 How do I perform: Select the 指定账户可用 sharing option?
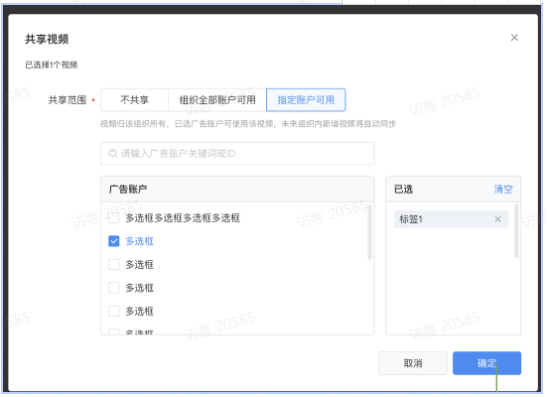(x=306, y=100)
